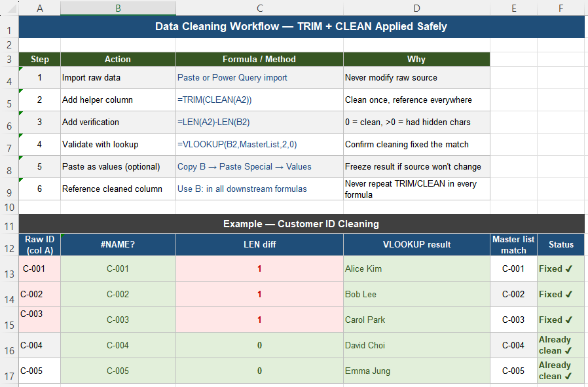Screen dimensions: 588x387
Task: Click the 'Raw ID (col A)' header cell
Action: point(40,245)
